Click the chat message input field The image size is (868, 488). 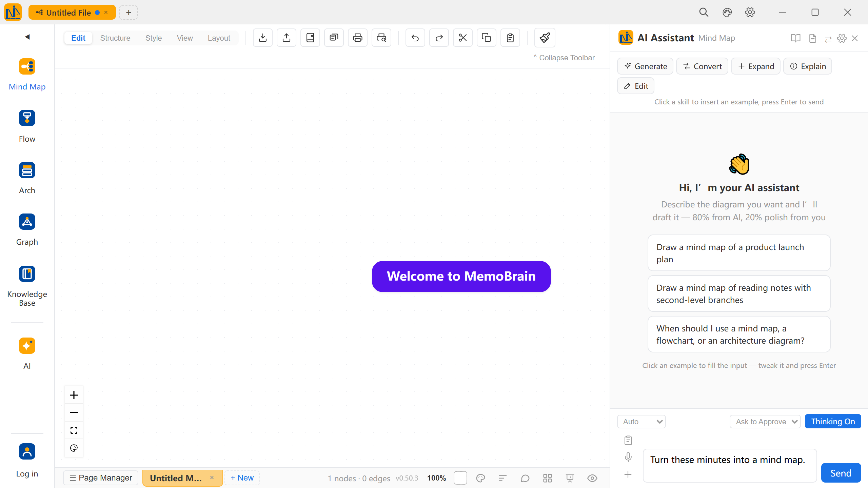pos(730,466)
